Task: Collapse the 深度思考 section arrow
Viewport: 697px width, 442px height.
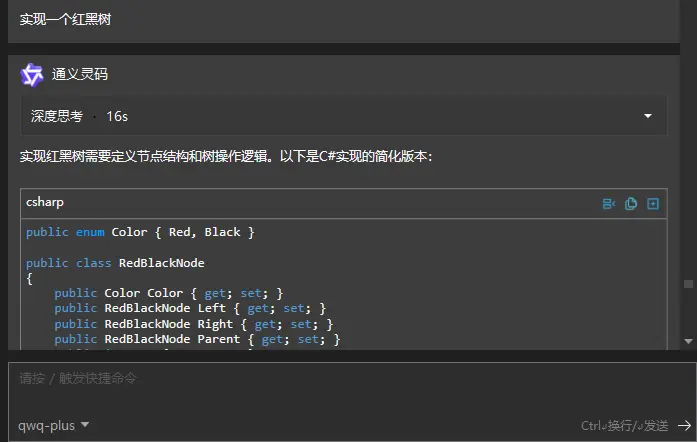Action: tap(648, 116)
